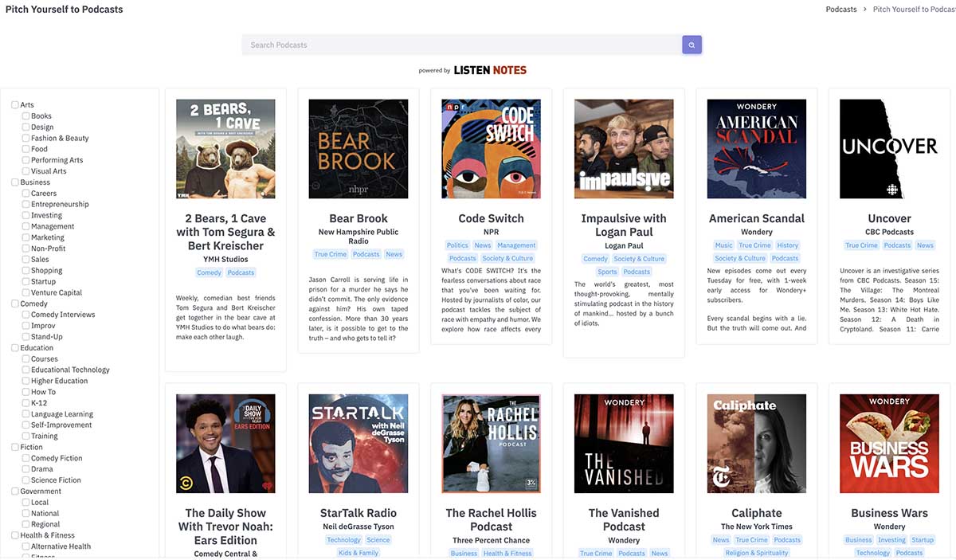Open the Impaulsive podcast artwork
This screenshot has width=956, height=560.
624,149
